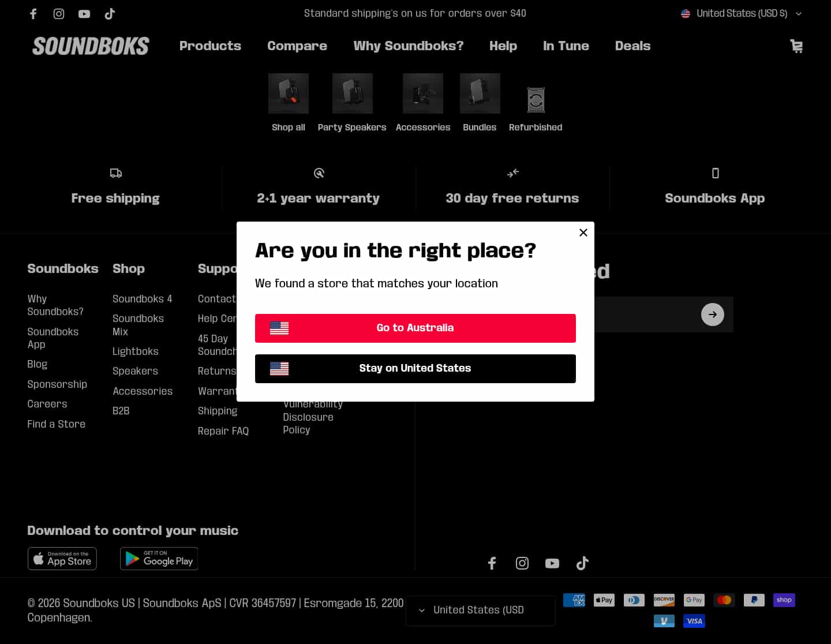The height and width of the screenshot is (644, 831).
Task: Click Get it on Google Play badge
Action: [159, 559]
